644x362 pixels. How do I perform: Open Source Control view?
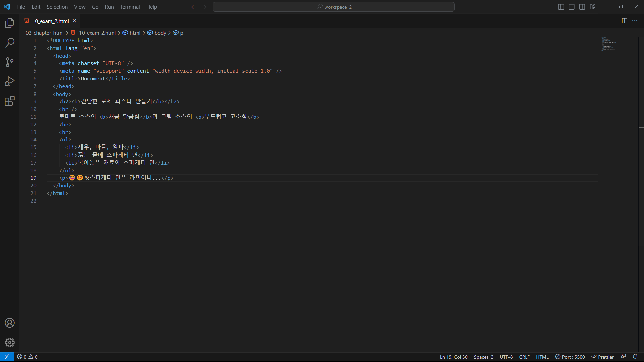point(10,62)
